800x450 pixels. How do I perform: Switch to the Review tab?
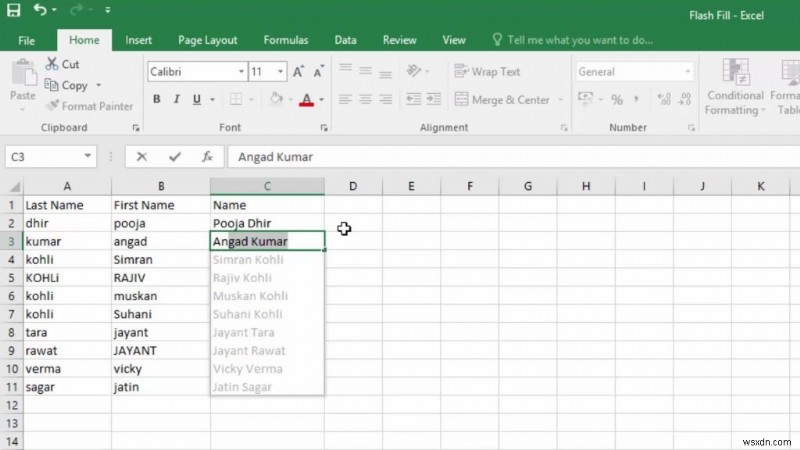pos(399,40)
